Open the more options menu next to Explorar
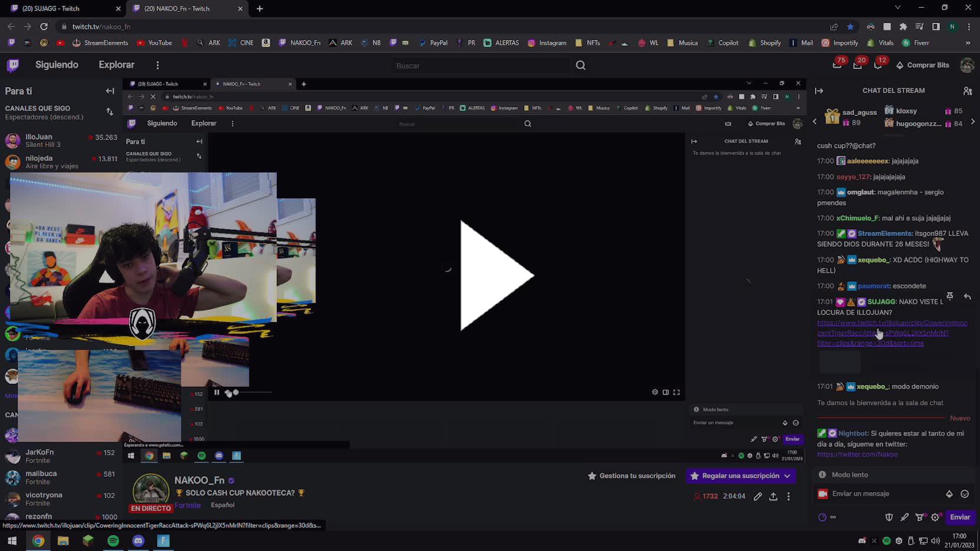Image resolution: width=980 pixels, height=551 pixels. [157, 65]
